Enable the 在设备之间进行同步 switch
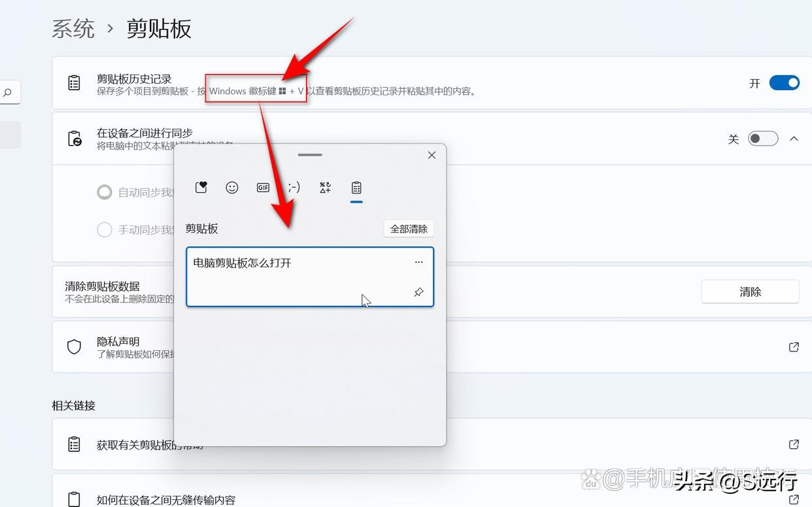Image resolution: width=812 pixels, height=507 pixels. click(x=763, y=139)
